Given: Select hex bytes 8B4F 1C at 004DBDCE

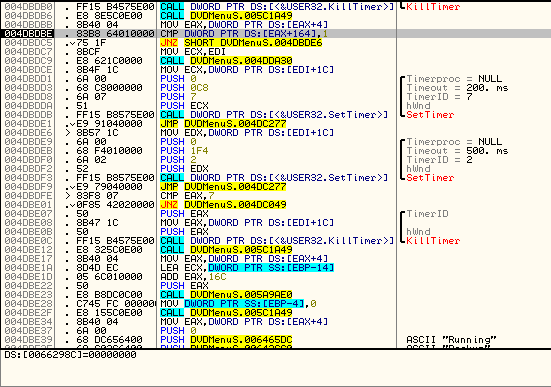Looking at the screenshot, I should [97, 70].
